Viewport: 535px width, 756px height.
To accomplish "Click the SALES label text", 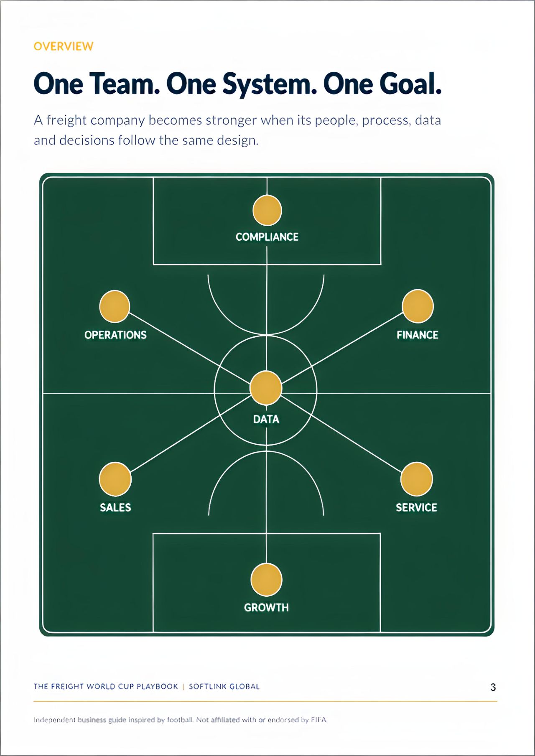I will [115, 507].
